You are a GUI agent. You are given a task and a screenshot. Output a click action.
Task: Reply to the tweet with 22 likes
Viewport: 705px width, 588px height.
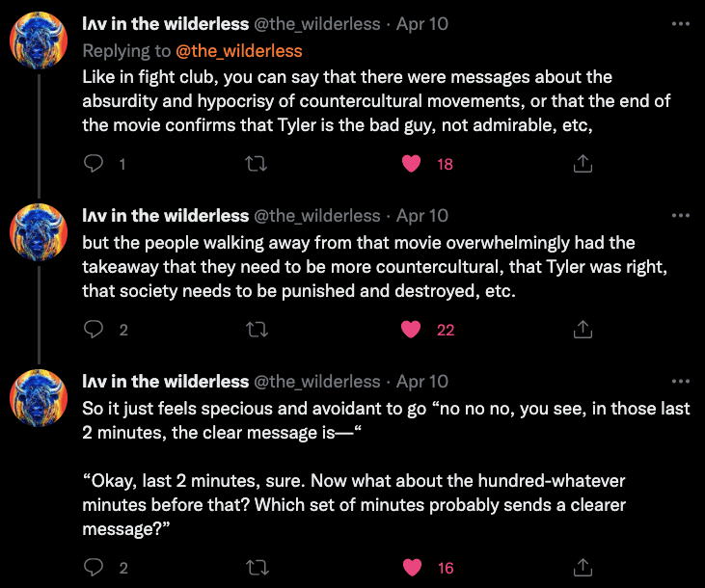pyautogui.click(x=94, y=330)
